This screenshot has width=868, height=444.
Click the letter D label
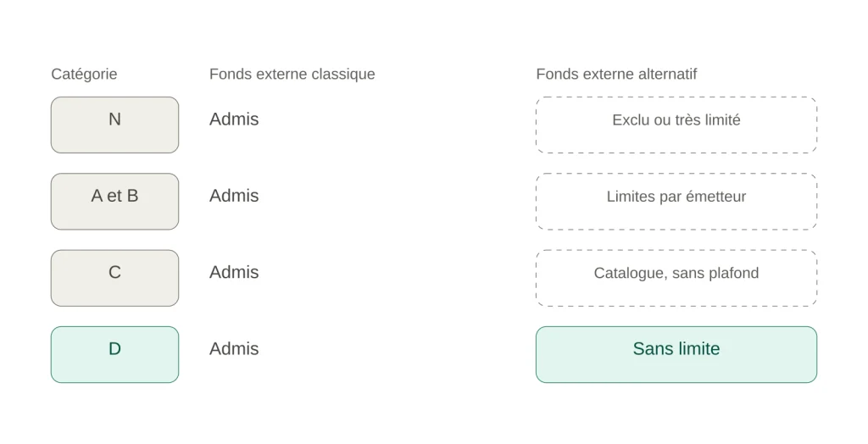[114, 348]
